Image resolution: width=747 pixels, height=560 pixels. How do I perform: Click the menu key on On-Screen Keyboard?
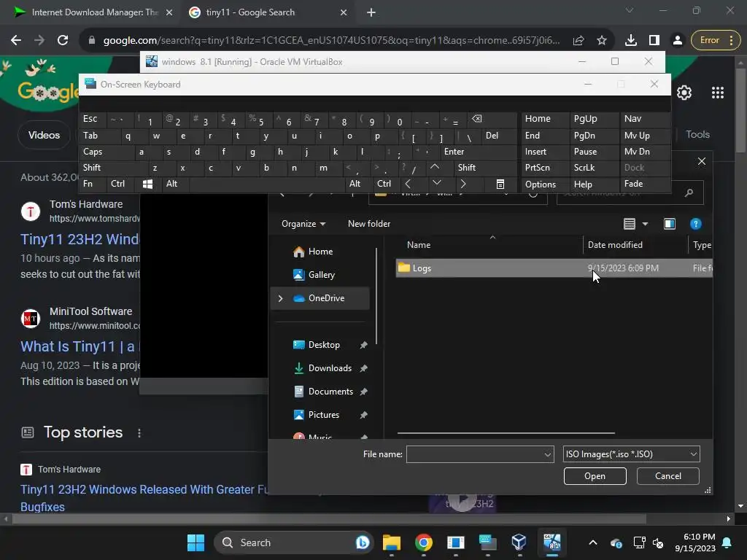click(500, 184)
